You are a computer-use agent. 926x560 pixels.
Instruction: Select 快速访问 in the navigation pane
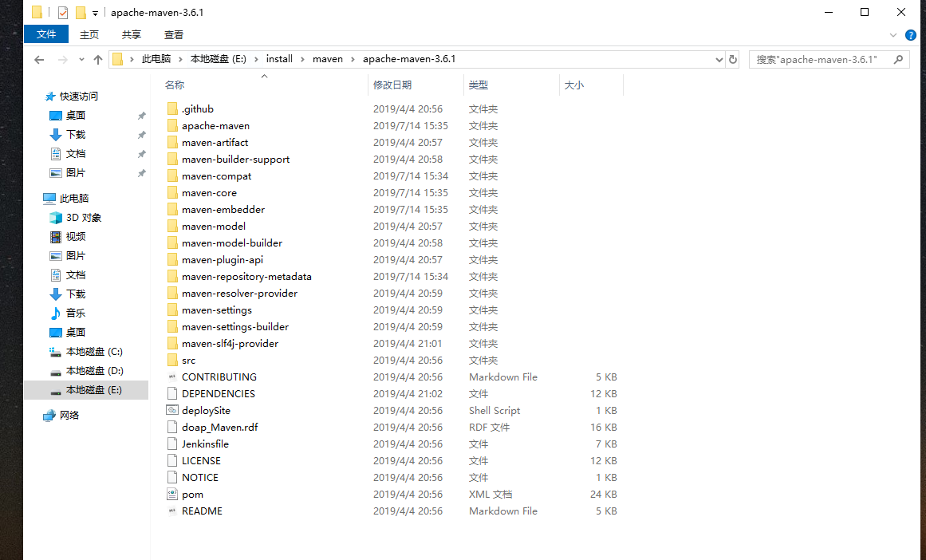[78, 97]
